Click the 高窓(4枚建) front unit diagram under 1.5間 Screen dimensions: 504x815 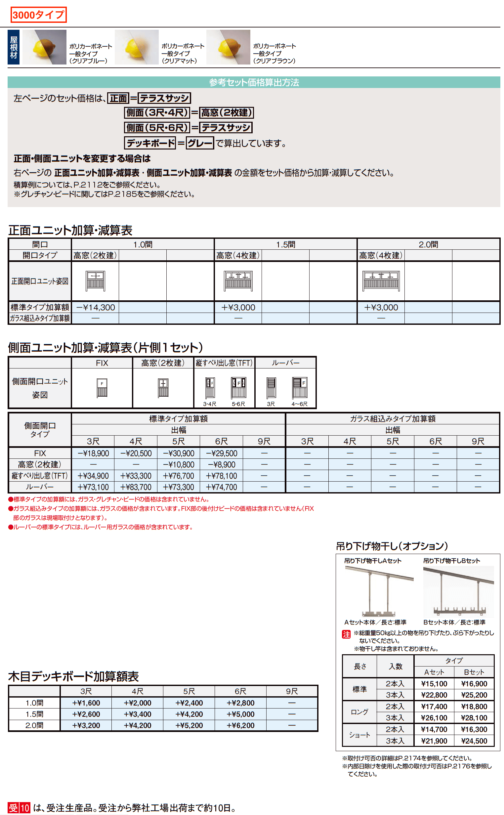[x=238, y=281]
